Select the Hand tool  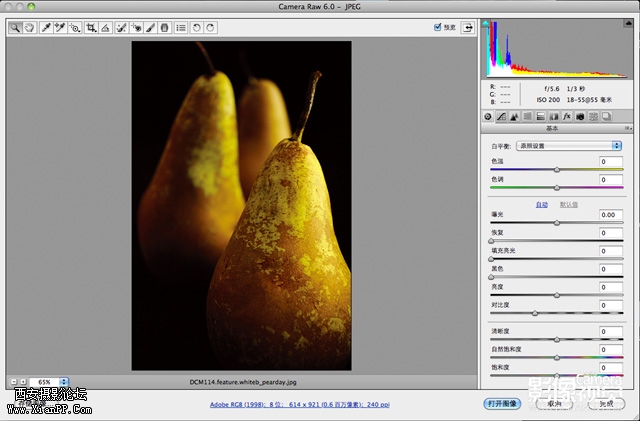[29, 28]
